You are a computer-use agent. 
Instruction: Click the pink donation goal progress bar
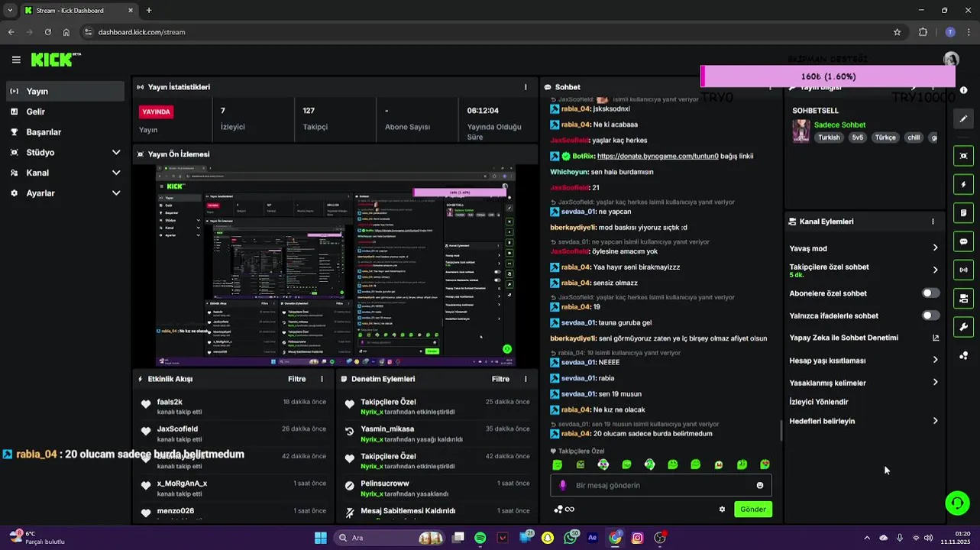tap(828, 76)
